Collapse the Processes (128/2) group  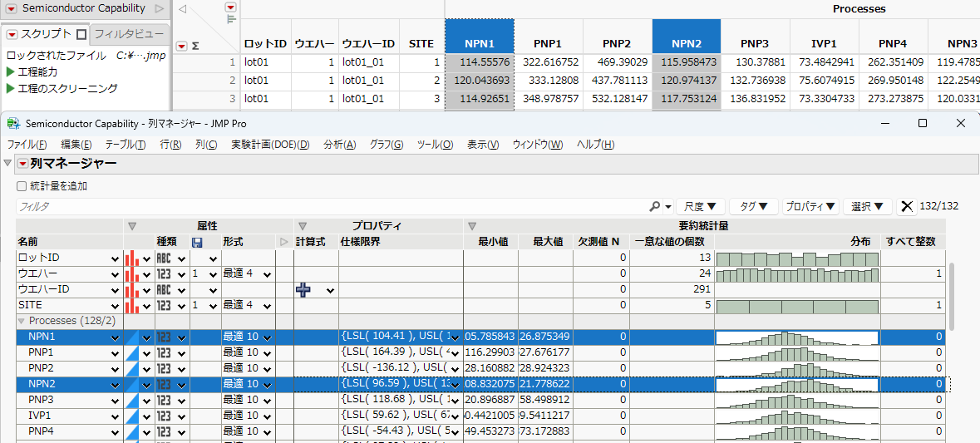(x=22, y=321)
